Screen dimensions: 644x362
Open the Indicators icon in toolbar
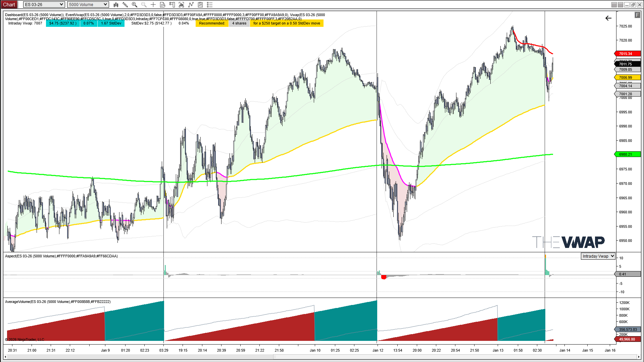(191, 5)
